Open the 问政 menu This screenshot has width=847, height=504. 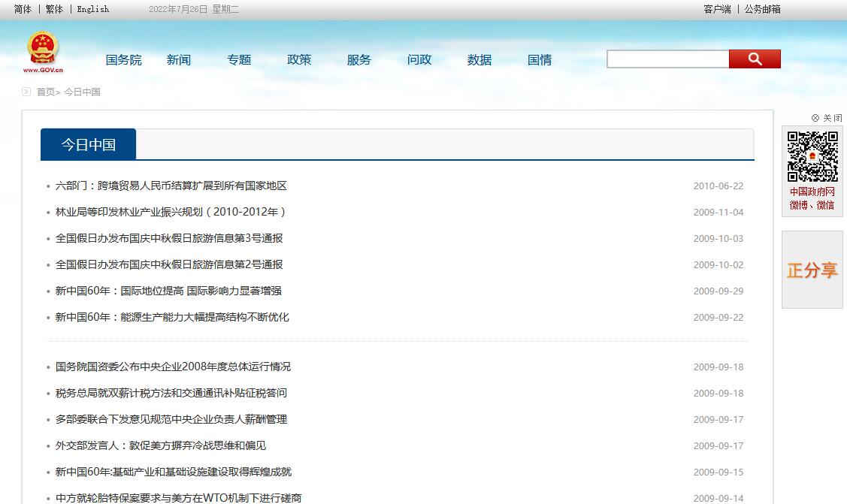click(x=419, y=60)
